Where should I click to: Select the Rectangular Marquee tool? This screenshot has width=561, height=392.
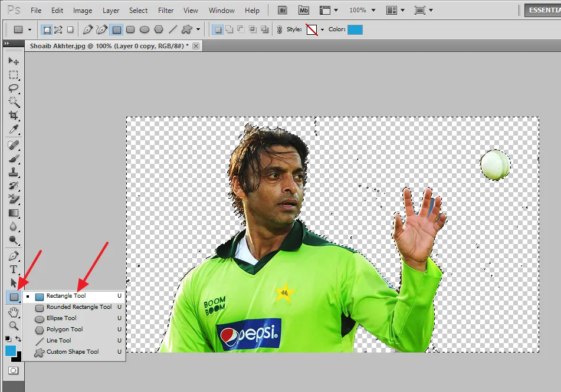(x=14, y=74)
